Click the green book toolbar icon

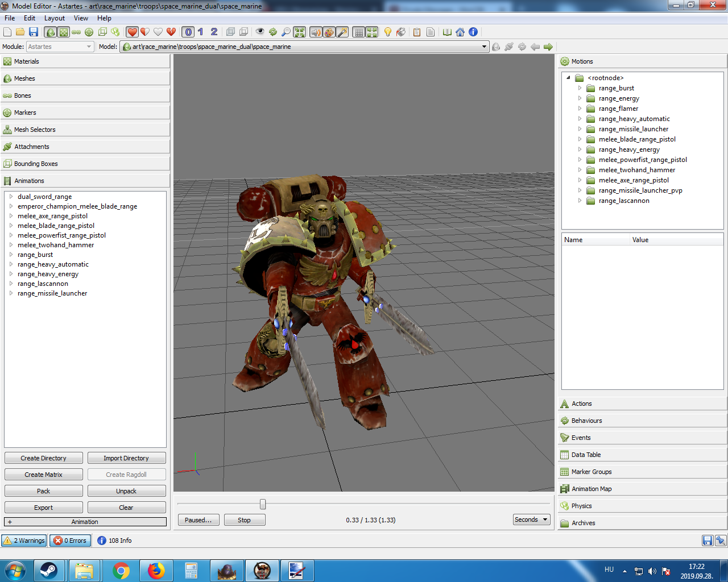[x=447, y=32]
